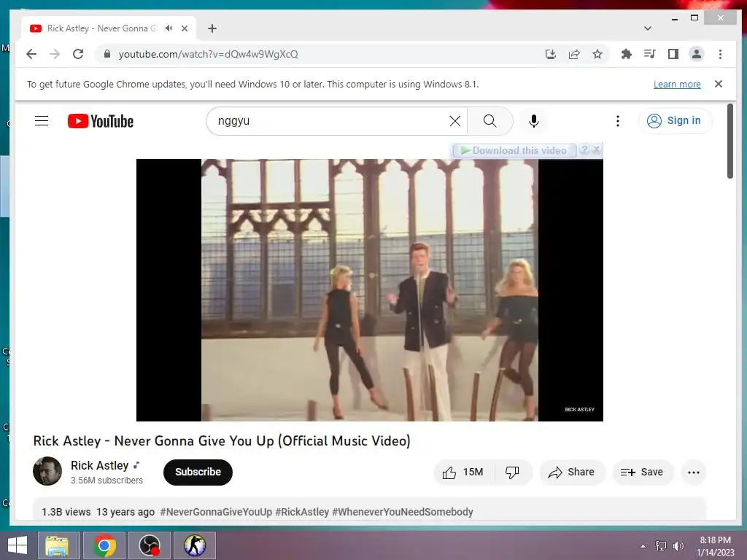Like the video (15M)
The height and width of the screenshot is (560, 747).
463,472
